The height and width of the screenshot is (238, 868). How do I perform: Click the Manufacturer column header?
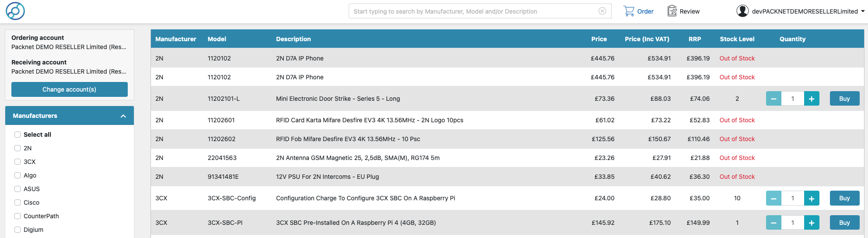coord(176,39)
